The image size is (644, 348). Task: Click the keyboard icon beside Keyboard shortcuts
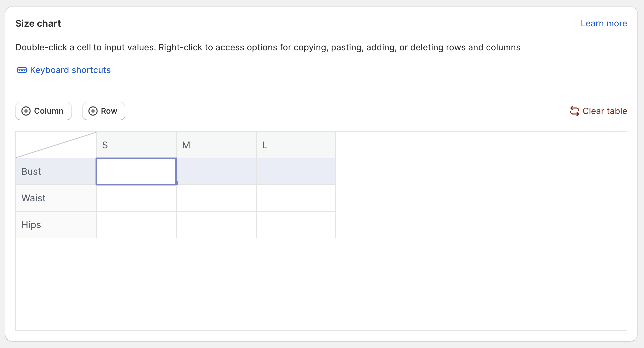pyautogui.click(x=22, y=70)
